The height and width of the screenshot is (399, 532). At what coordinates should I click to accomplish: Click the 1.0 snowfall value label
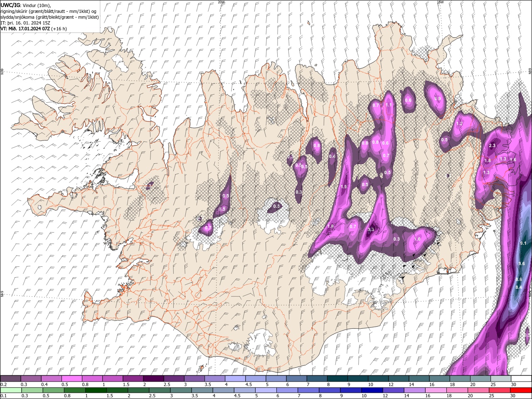coord(417,239)
